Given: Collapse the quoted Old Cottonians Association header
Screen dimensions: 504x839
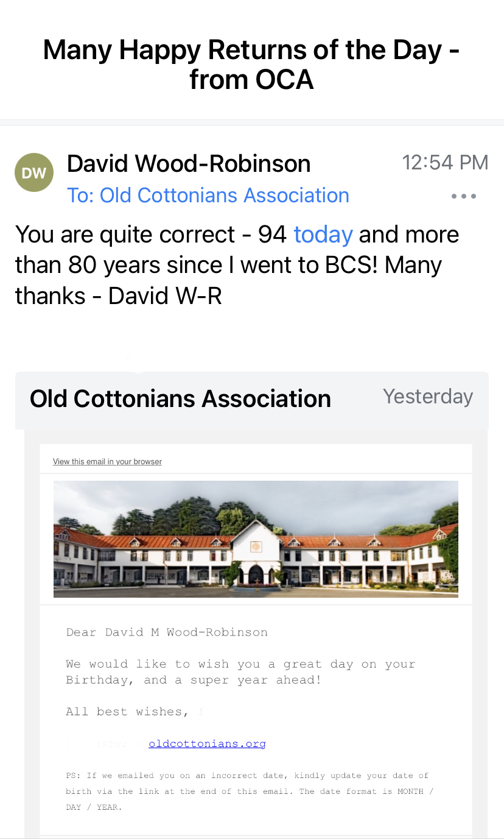Looking at the screenshot, I should coord(180,399).
